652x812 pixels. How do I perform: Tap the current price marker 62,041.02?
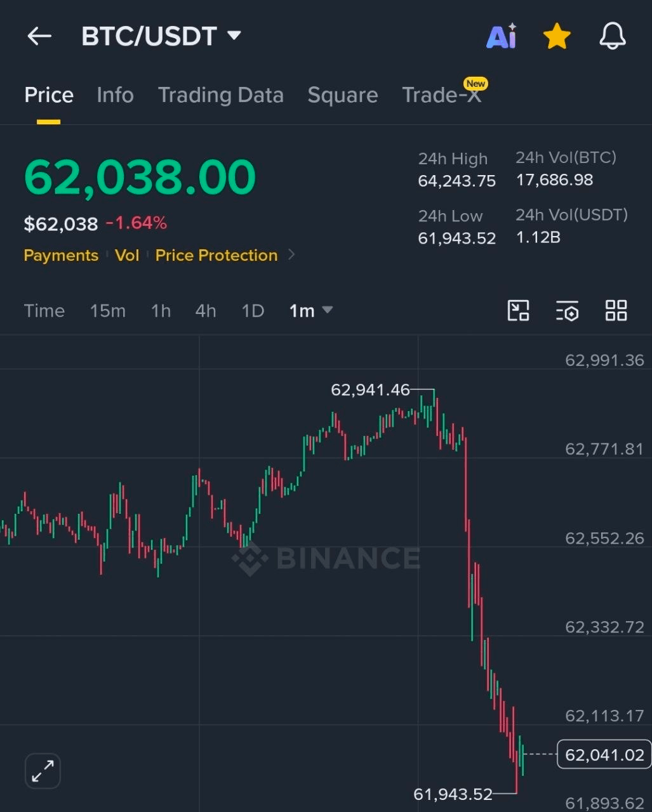coord(604,754)
